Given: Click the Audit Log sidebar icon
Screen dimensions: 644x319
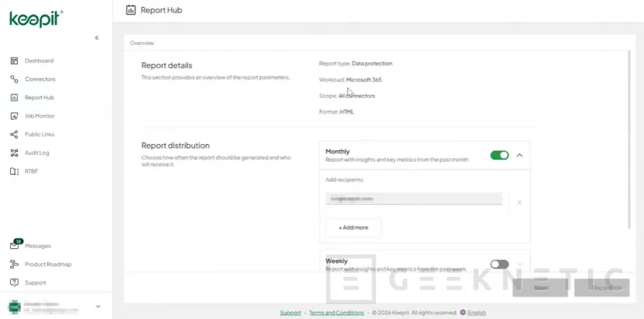Looking at the screenshot, I should coord(14,152).
